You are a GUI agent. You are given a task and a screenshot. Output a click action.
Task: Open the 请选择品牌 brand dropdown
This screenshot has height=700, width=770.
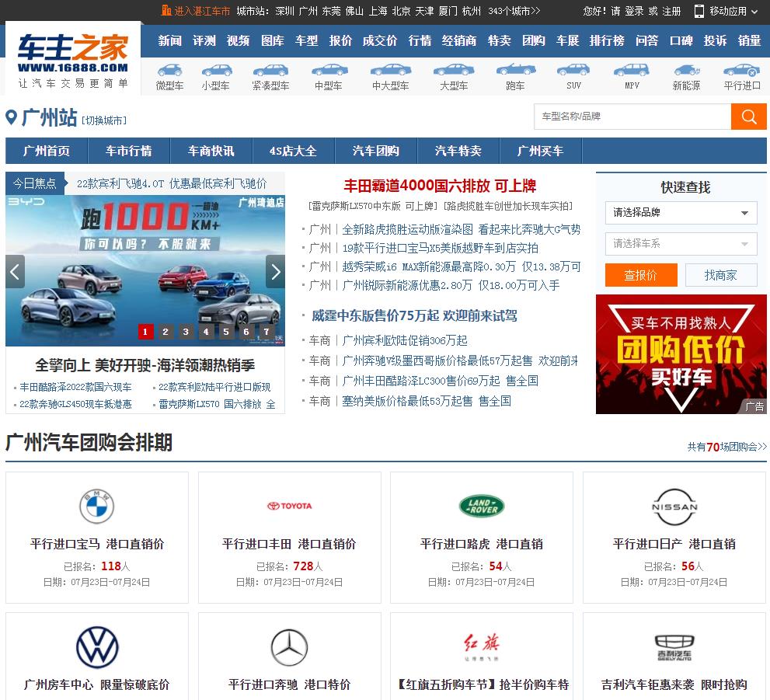(x=681, y=213)
